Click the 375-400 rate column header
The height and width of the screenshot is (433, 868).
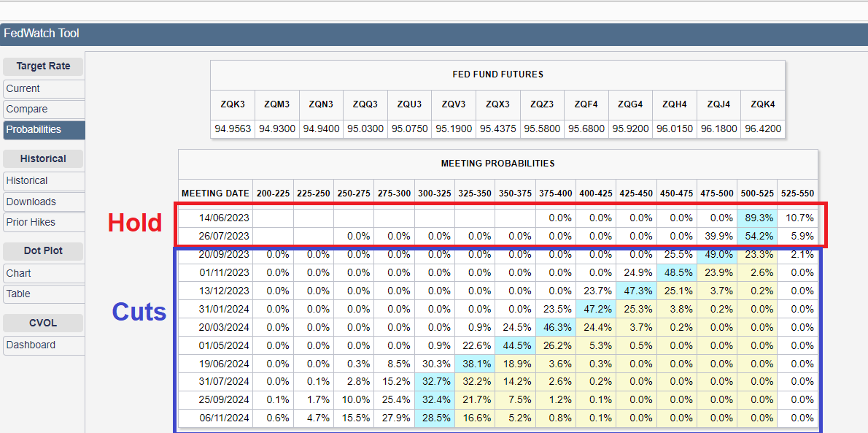[556, 193]
